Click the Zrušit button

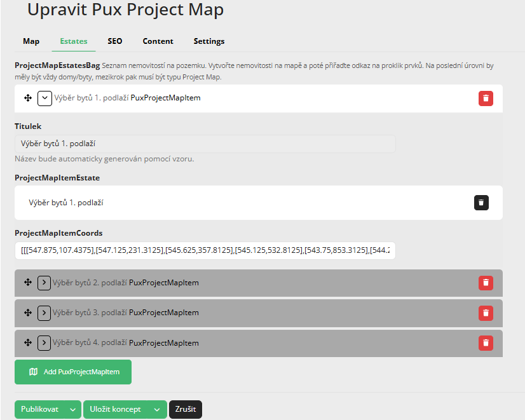(185, 409)
